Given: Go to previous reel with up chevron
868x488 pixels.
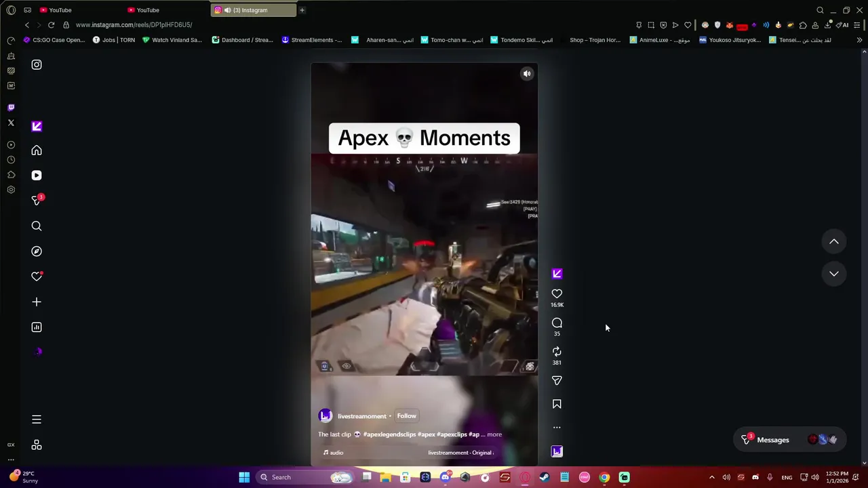Looking at the screenshot, I should click(834, 241).
